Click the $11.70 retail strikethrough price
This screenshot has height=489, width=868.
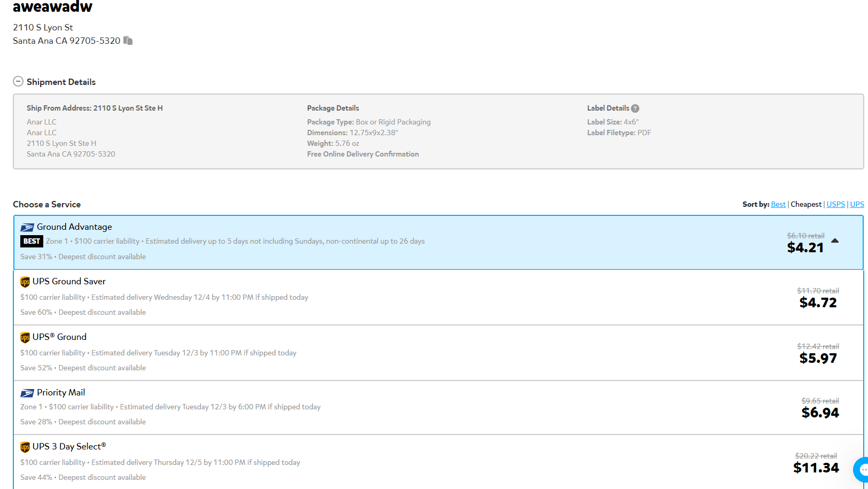click(x=818, y=291)
